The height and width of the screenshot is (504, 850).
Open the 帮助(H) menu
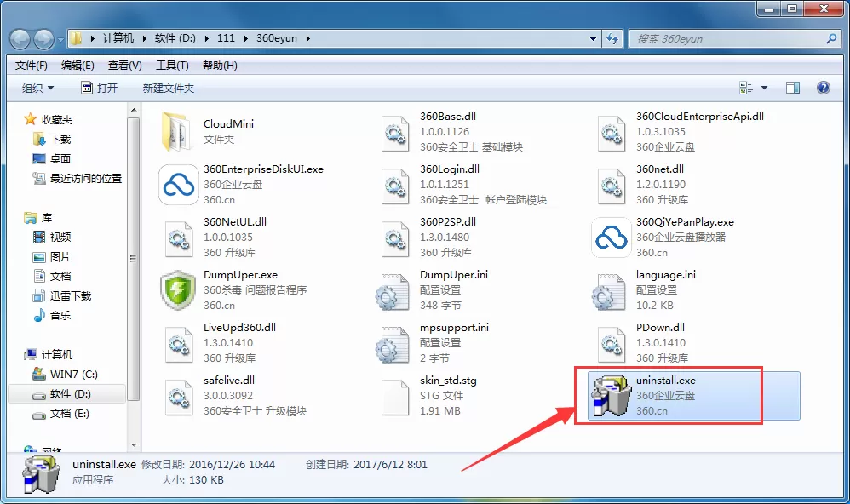[220, 65]
